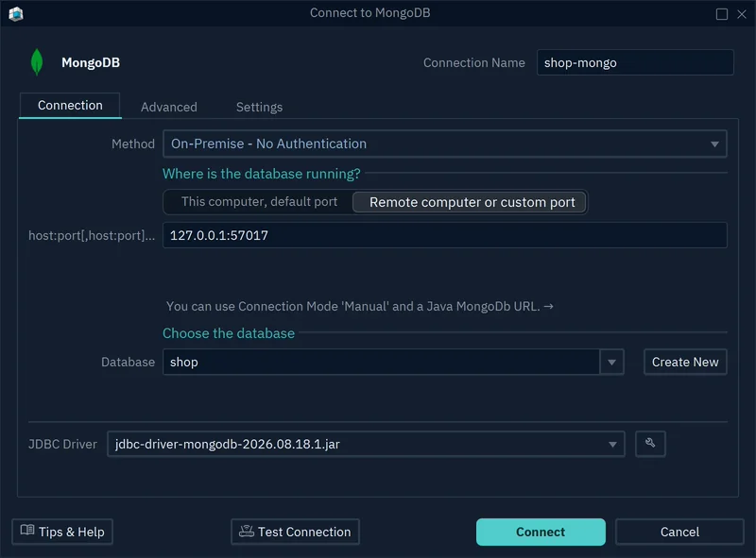
Task: Click the host:port input field
Action: click(x=444, y=235)
